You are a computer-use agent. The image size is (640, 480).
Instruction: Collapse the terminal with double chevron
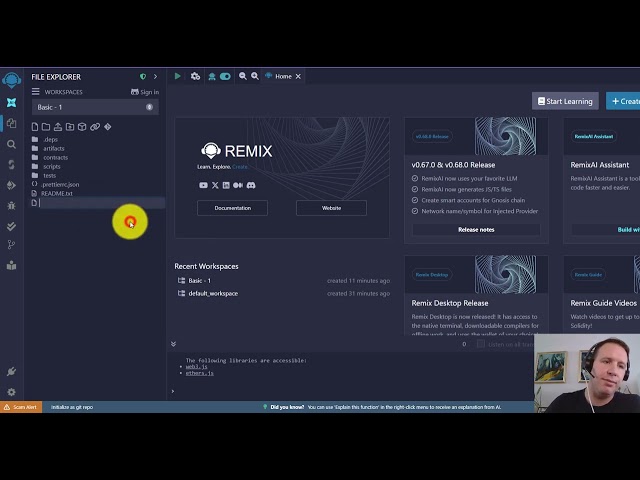173,344
